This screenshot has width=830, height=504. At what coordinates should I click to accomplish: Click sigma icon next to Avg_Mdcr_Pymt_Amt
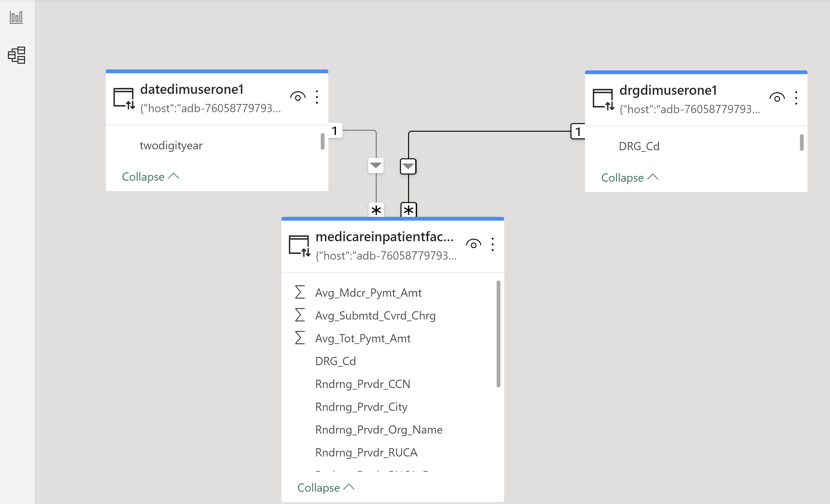299,292
